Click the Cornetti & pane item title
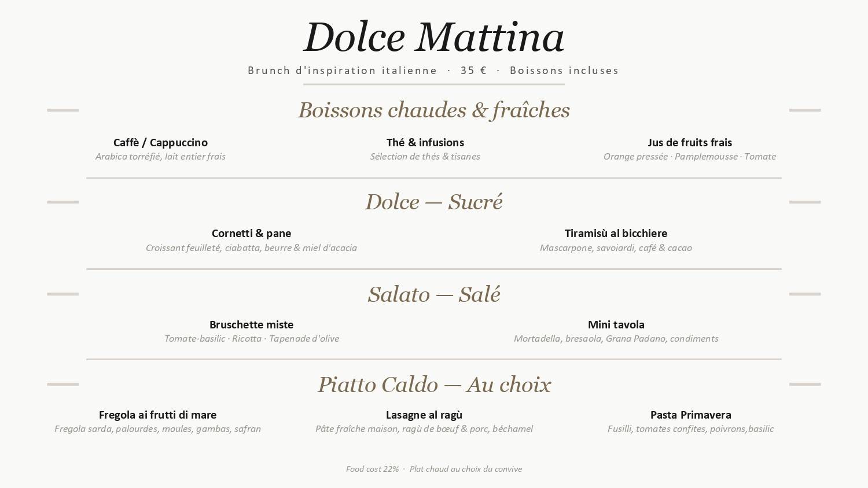868x488 pixels. 251,233
